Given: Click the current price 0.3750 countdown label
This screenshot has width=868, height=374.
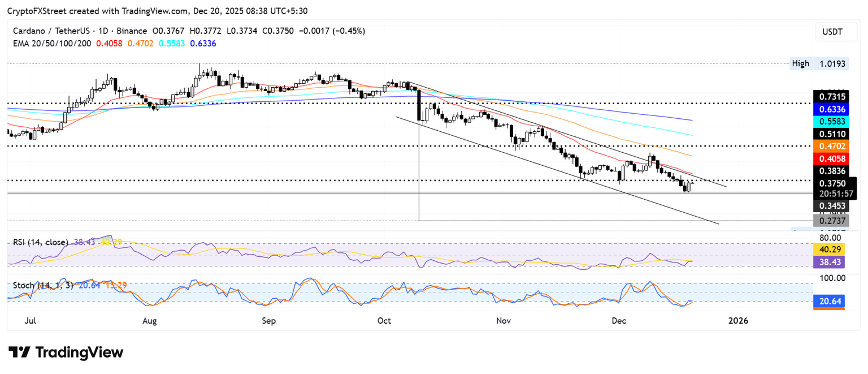Looking at the screenshot, I should point(834,188).
